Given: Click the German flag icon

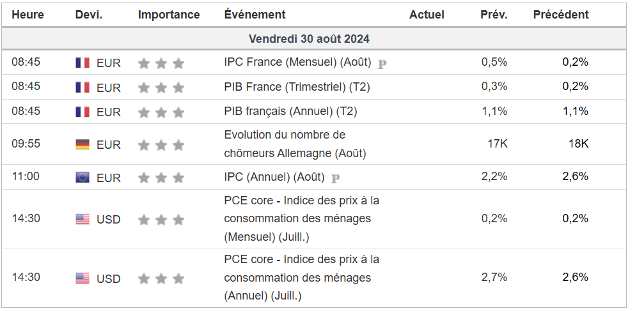Looking at the screenshot, I should click(82, 144).
